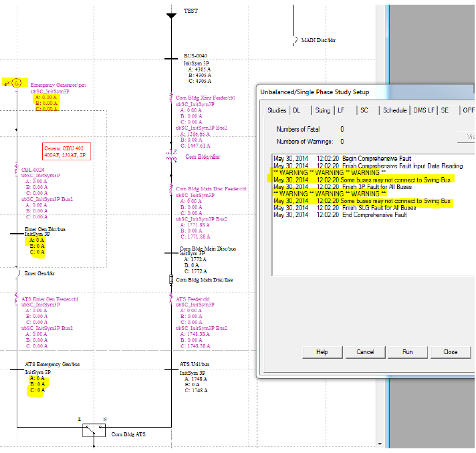Select the BUS-0040 bus bar
Screen dimensions: 476x453
point(171,57)
